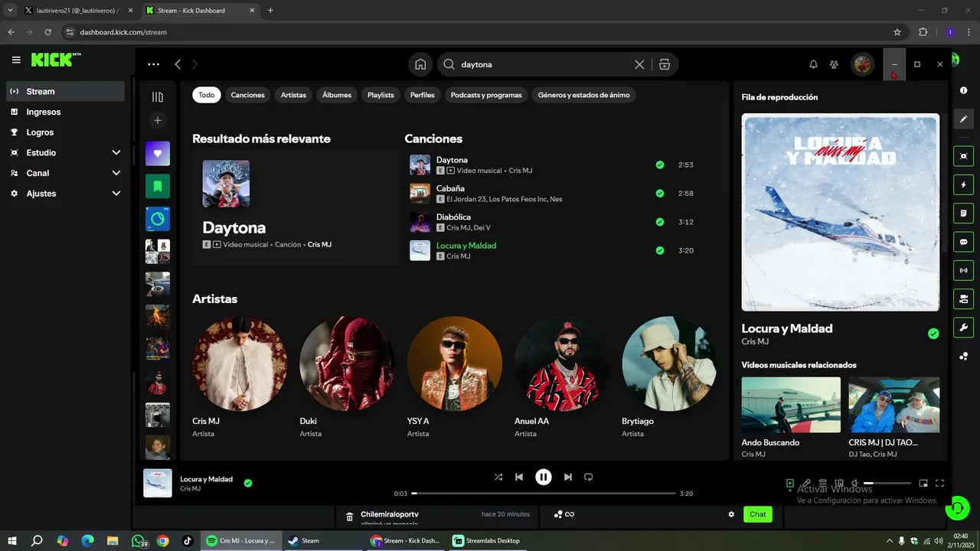The height and width of the screenshot is (551, 980).
Task: Expand the Estudio sidebar section
Action: coord(65,152)
